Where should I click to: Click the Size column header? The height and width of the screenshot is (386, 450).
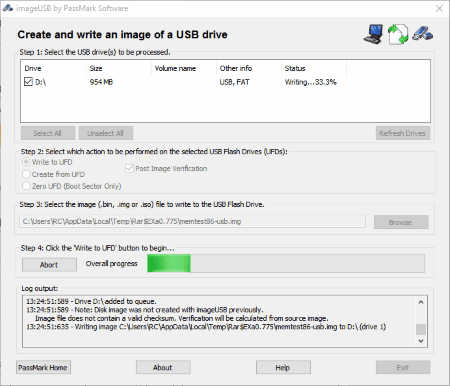(119, 68)
